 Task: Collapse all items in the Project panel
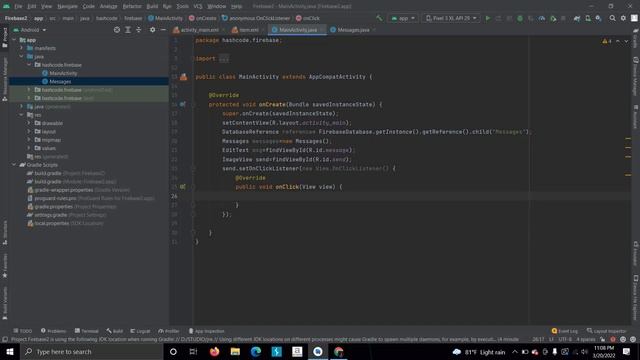(139, 30)
